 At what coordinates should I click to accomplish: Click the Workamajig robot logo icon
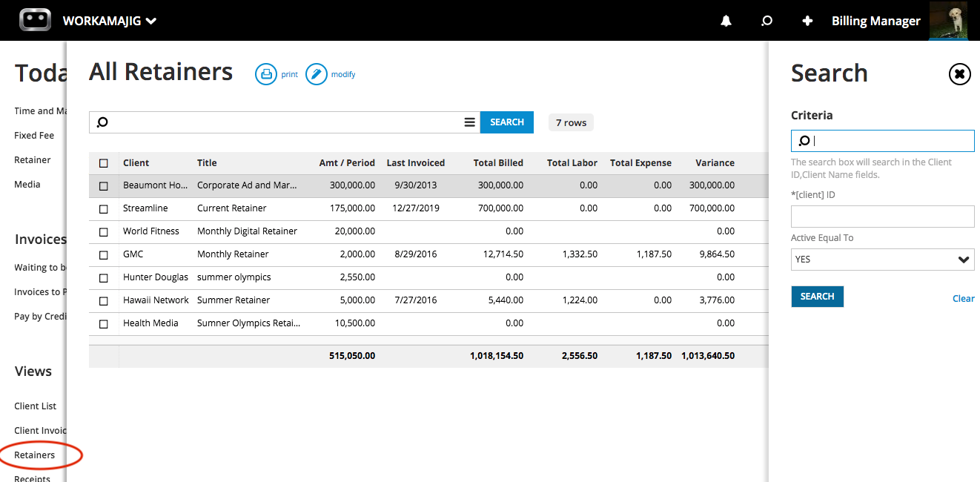[35, 20]
